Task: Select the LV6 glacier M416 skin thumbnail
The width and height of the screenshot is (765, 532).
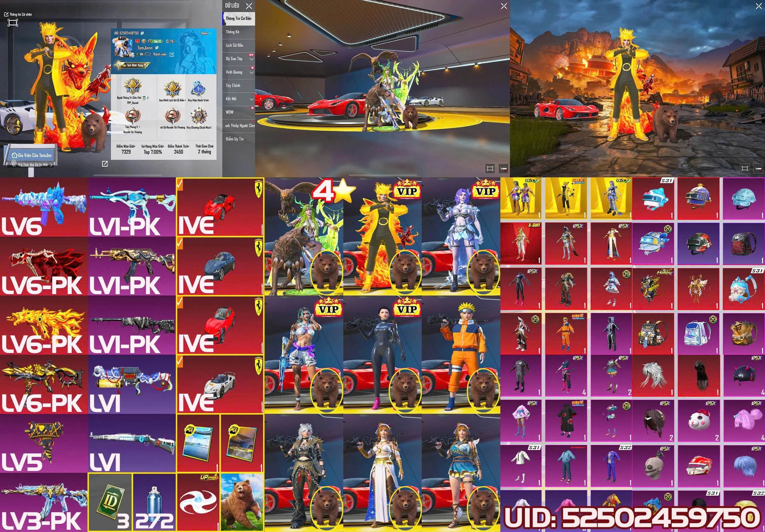Action: [x=44, y=207]
